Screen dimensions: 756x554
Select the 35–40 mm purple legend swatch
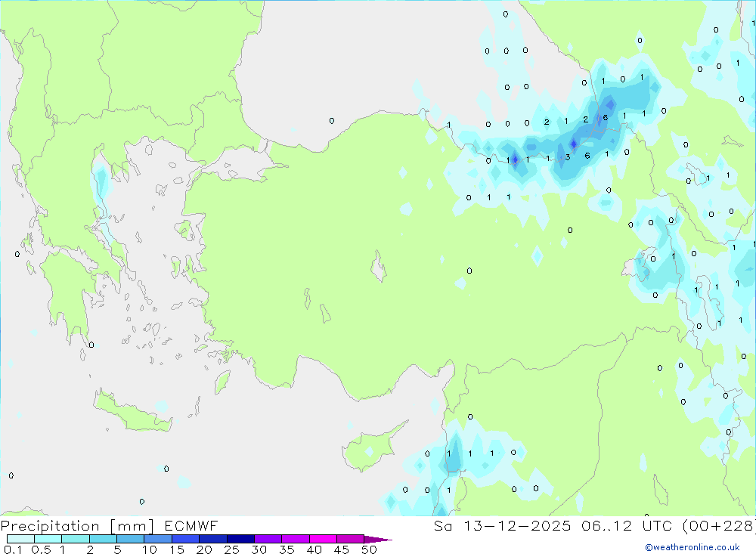[x=296, y=539]
